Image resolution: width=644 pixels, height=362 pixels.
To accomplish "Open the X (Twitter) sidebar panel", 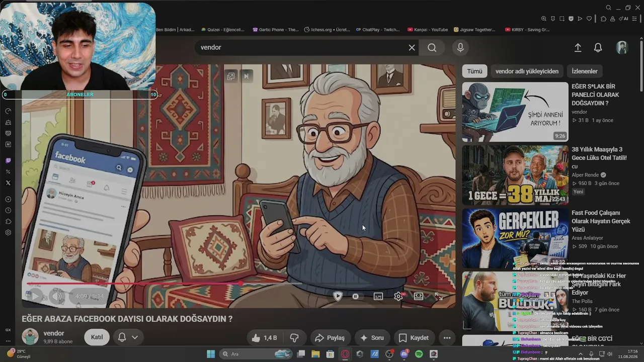I will (x=8, y=183).
